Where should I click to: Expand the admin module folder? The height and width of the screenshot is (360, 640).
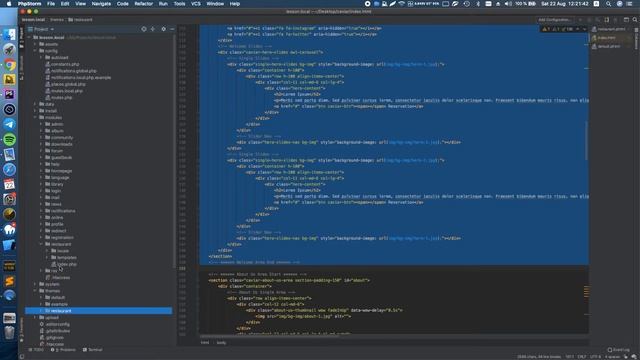[41, 124]
